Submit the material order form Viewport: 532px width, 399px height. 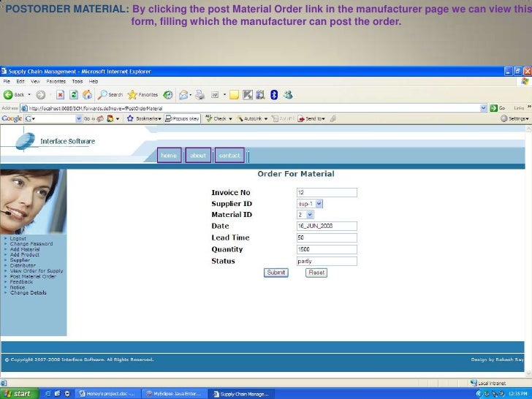[276, 273]
